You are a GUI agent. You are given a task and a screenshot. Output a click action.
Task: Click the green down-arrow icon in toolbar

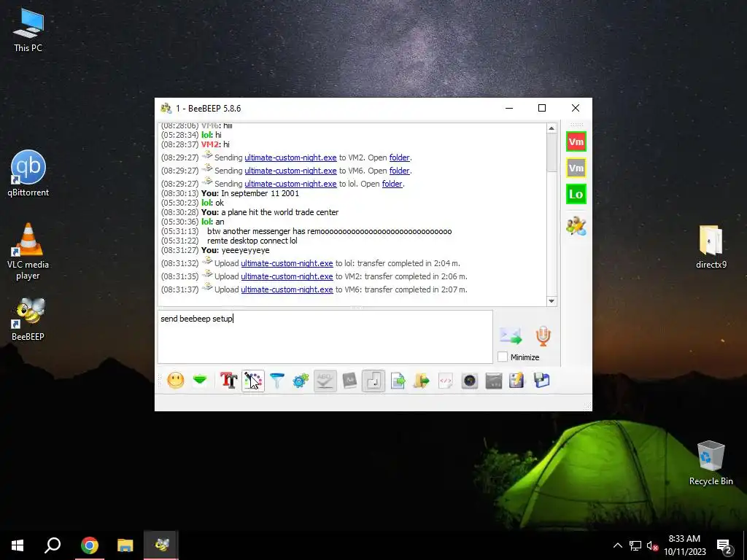pyautogui.click(x=200, y=380)
